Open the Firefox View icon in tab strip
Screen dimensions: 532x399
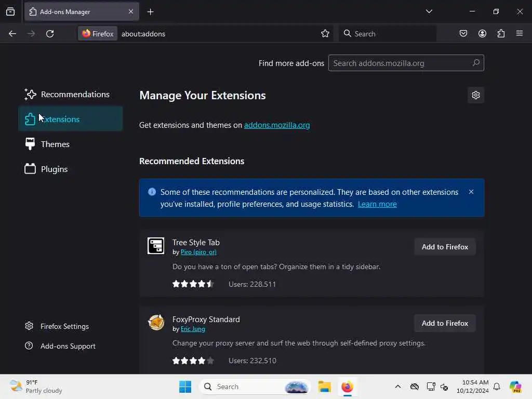(10, 11)
